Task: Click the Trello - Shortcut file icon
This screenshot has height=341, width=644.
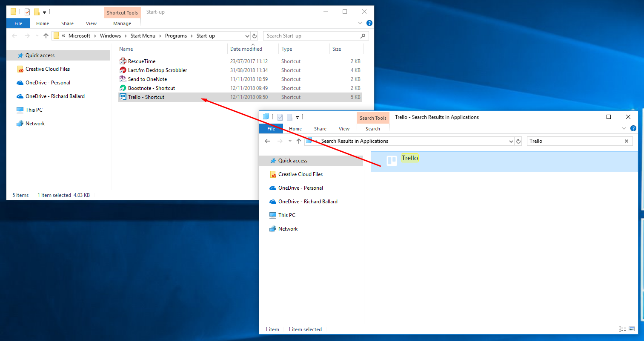Action: [123, 97]
